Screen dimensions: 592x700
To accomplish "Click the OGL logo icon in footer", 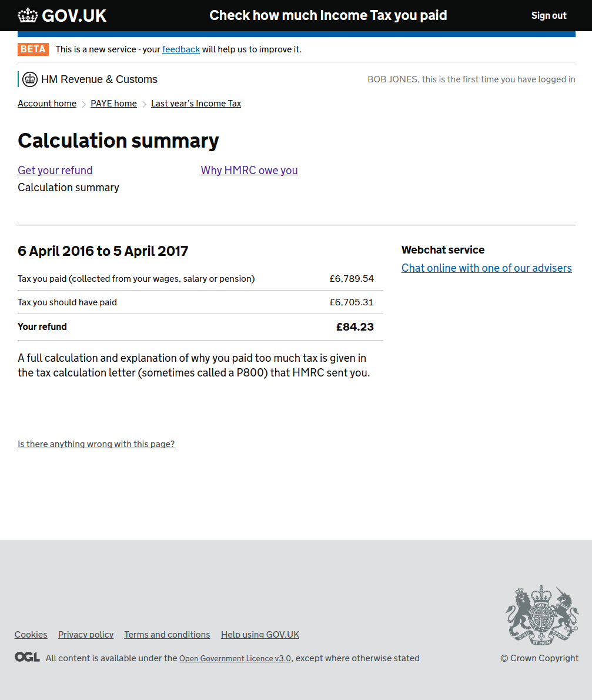I will tap(27, 657).
